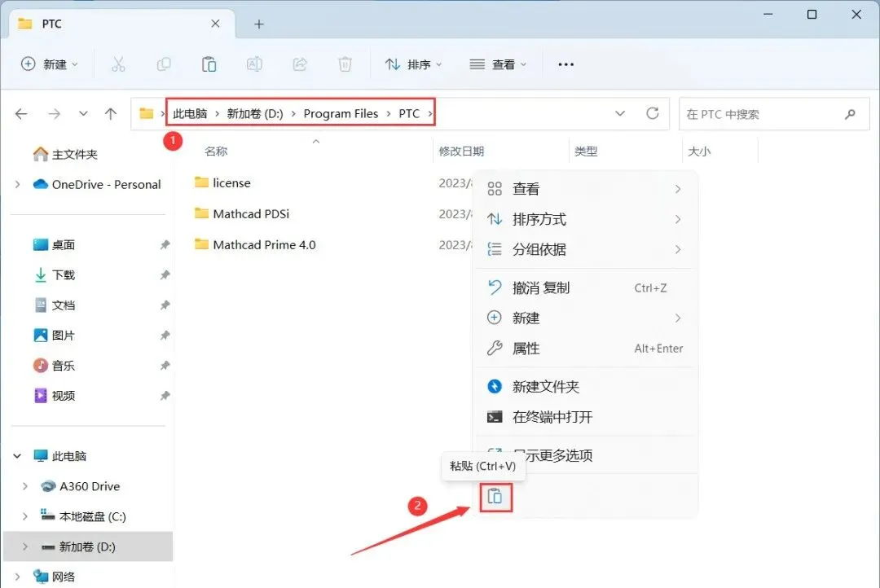The width and height of the screenshot is (880, 588).
Task: Open Pictures (图片) quick access item
Action: tap(55, 336)
